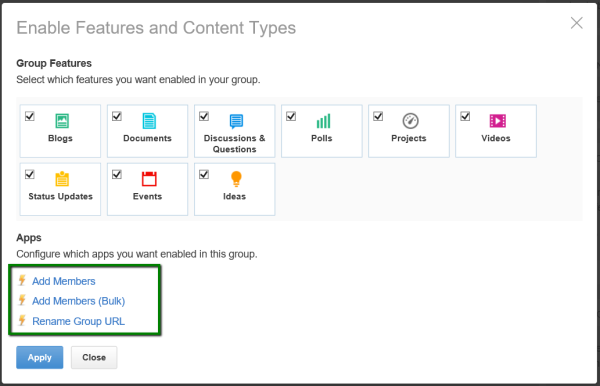Uncheck the Blogs feature checkbox
This screenshot has width=600, height=386.
pos(30,116)
